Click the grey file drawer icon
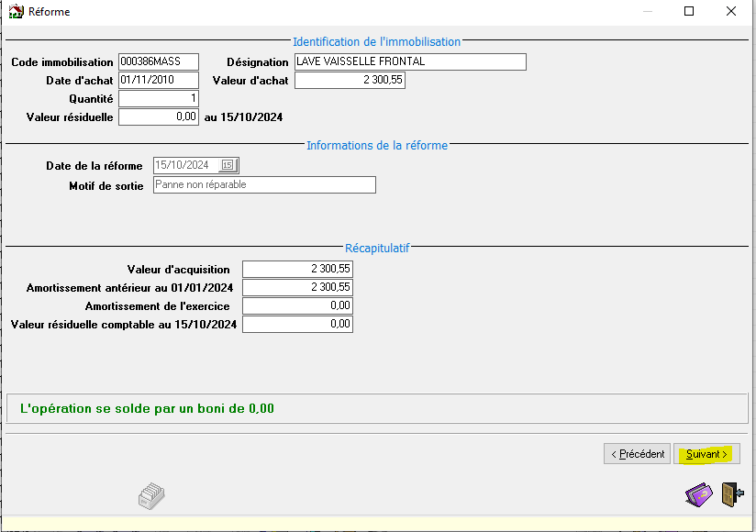This screenshot has width=756, height=532. [x=151, y=496]
